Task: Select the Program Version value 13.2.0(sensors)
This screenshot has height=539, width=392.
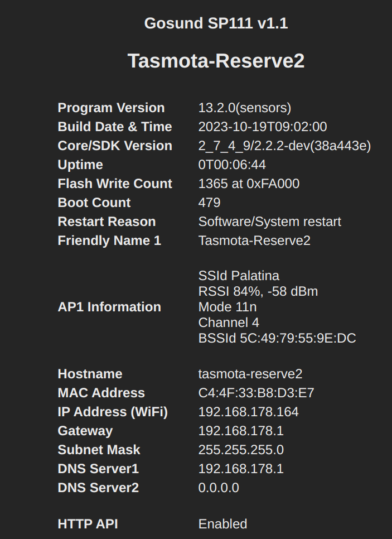Action: coord(244,108)
